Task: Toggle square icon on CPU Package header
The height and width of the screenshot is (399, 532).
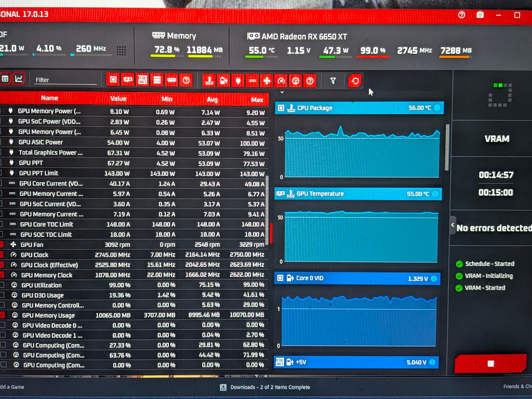Action: [x=281, y=108]
